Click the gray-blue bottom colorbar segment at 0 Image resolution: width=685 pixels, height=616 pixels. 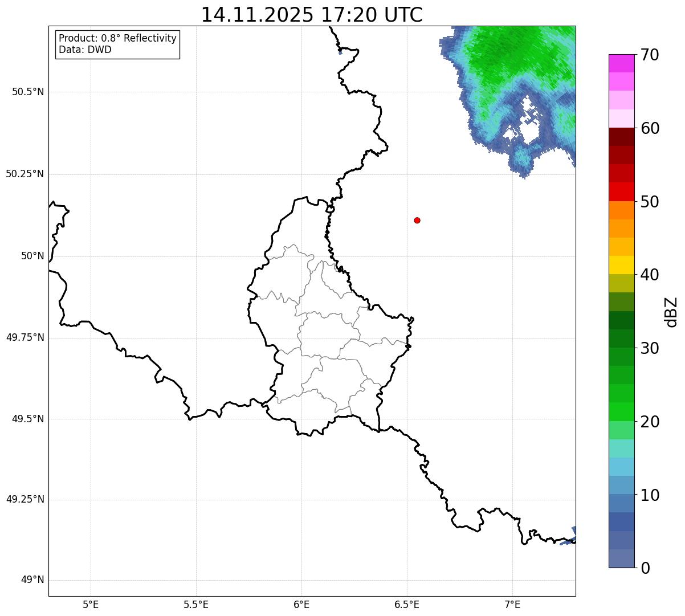point(622,558)
